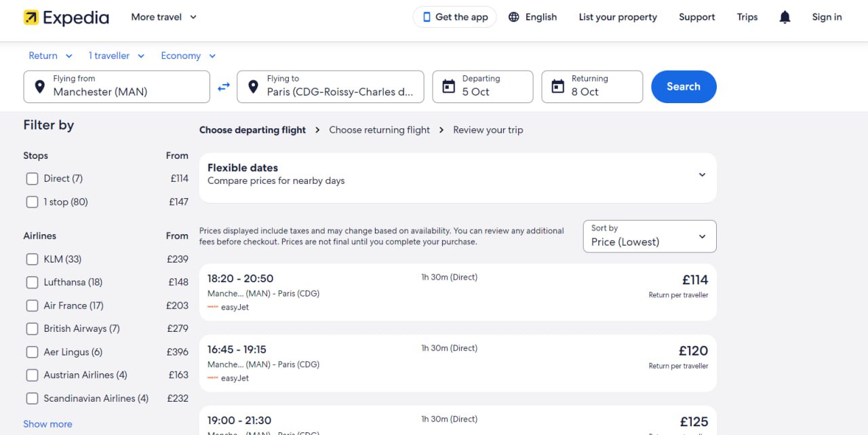
Task: Open the Sort by Price (Lowest) dropdown
Action: click(x=650, y=236)
